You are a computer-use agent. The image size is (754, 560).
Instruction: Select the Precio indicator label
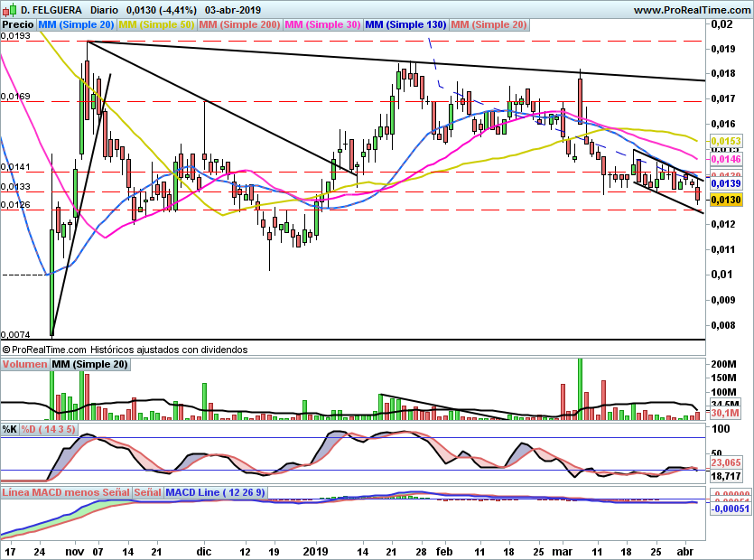coord(18,24)
